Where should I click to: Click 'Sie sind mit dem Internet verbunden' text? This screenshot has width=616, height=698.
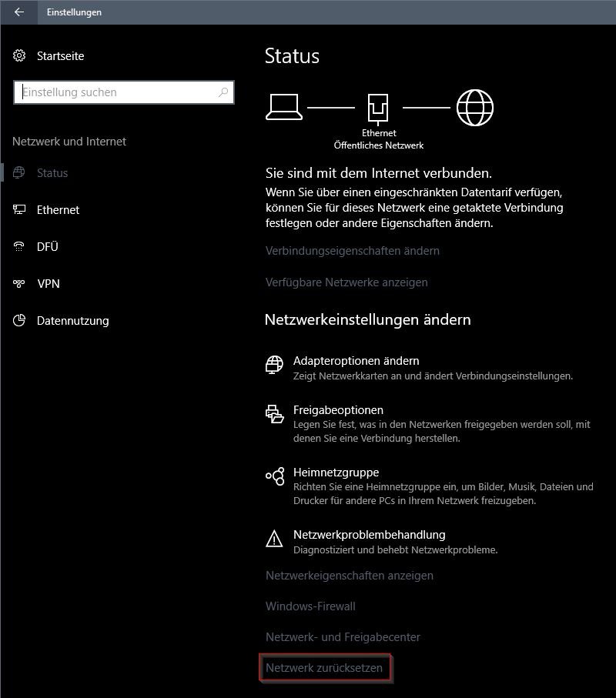tap(379, 173)
